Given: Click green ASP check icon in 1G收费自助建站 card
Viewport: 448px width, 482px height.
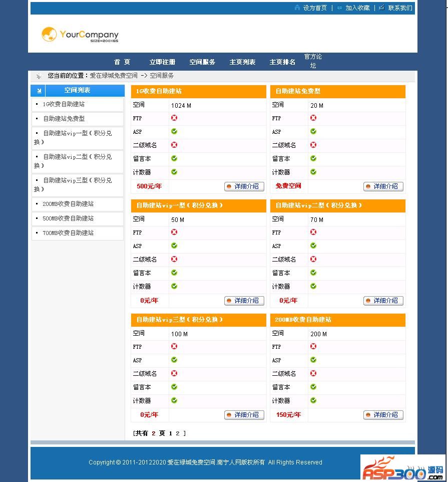Looking at the screenshot, I should coord(174,132).
